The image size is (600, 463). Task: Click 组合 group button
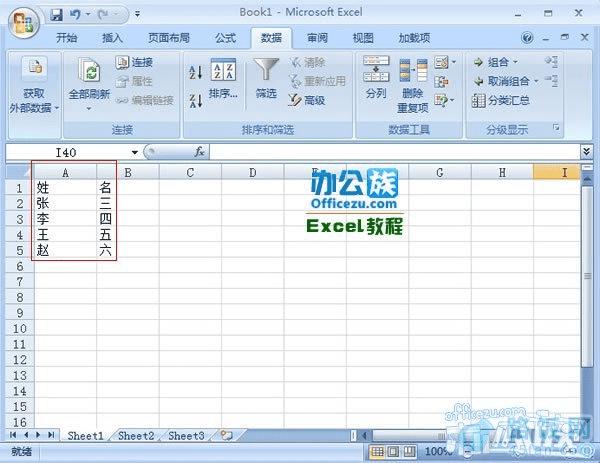pos(491,62)
